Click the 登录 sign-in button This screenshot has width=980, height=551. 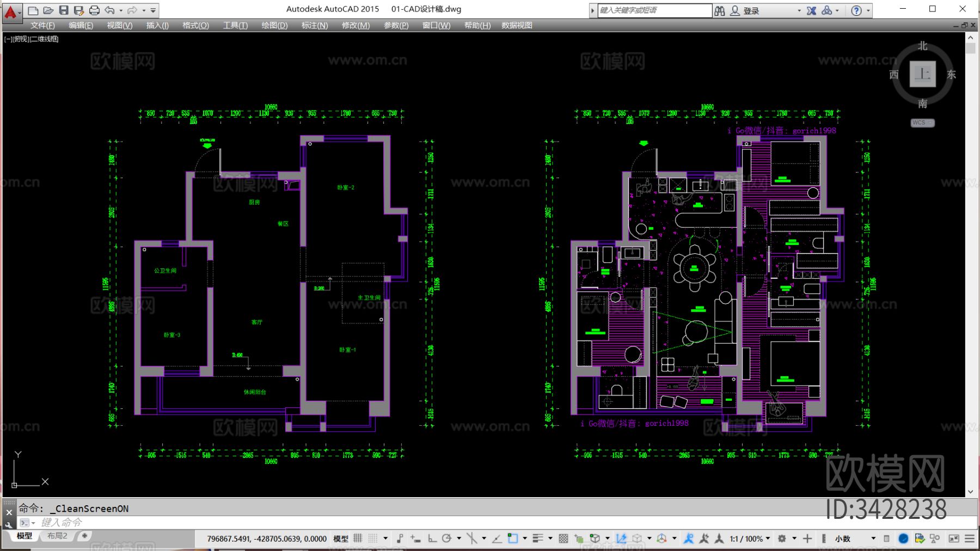click(x=751, y=11)
